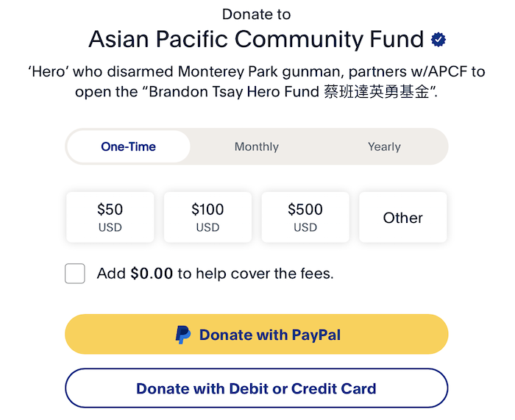Click the bold $0.00 fee amount

coord(152,274)
